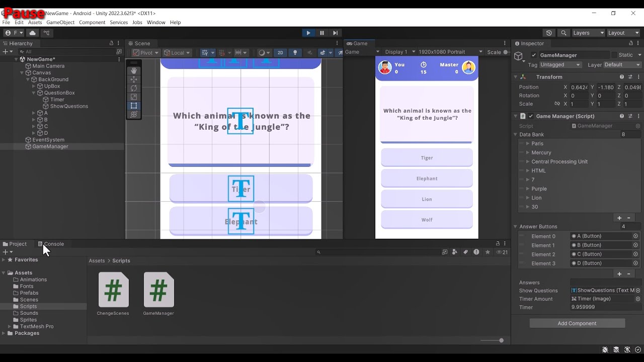Click the cloud services icon
644x362 pixels.
(33, 33)
